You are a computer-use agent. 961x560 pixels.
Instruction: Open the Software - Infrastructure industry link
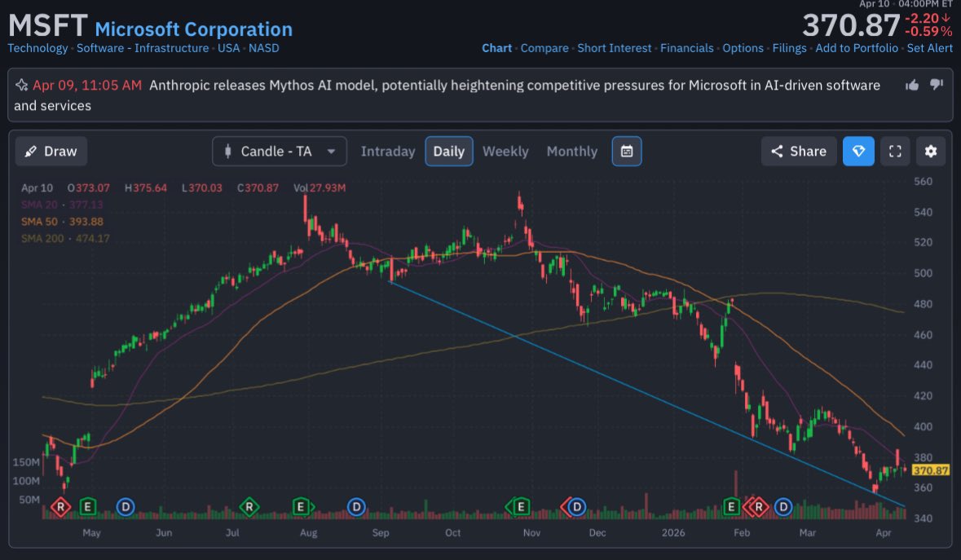click(x=143, y=48)
